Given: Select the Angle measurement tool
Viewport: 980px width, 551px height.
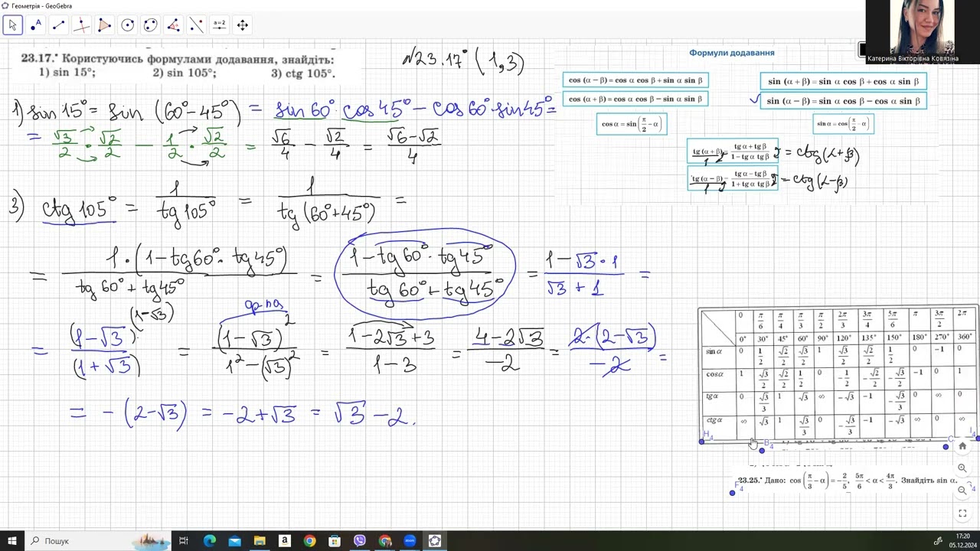Looking at the screenshot, I should (x=173, y=25).
